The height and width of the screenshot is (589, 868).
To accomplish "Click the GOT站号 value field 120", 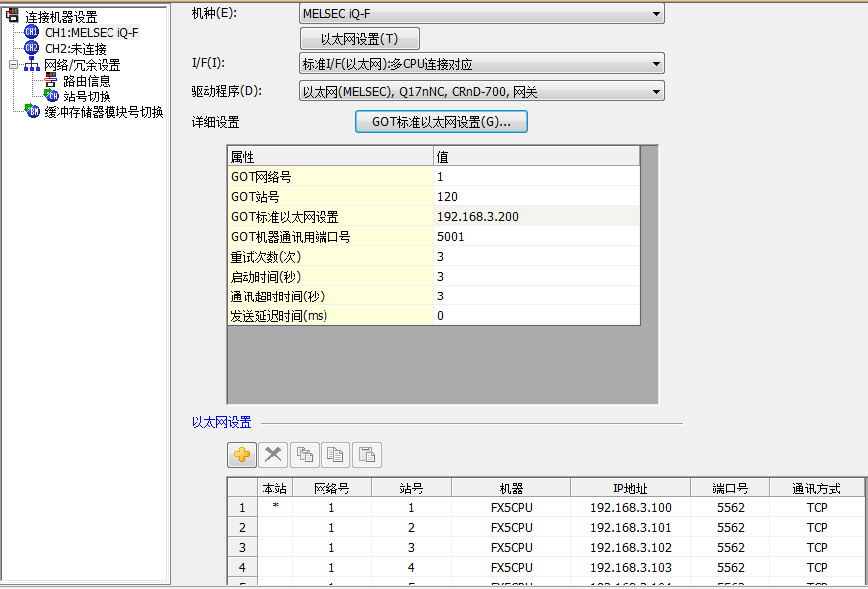I will (x=536, y=197).
